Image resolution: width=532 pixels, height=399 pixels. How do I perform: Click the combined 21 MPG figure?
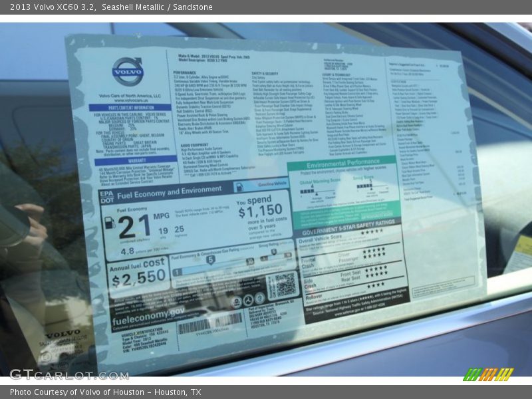(134, 226)
